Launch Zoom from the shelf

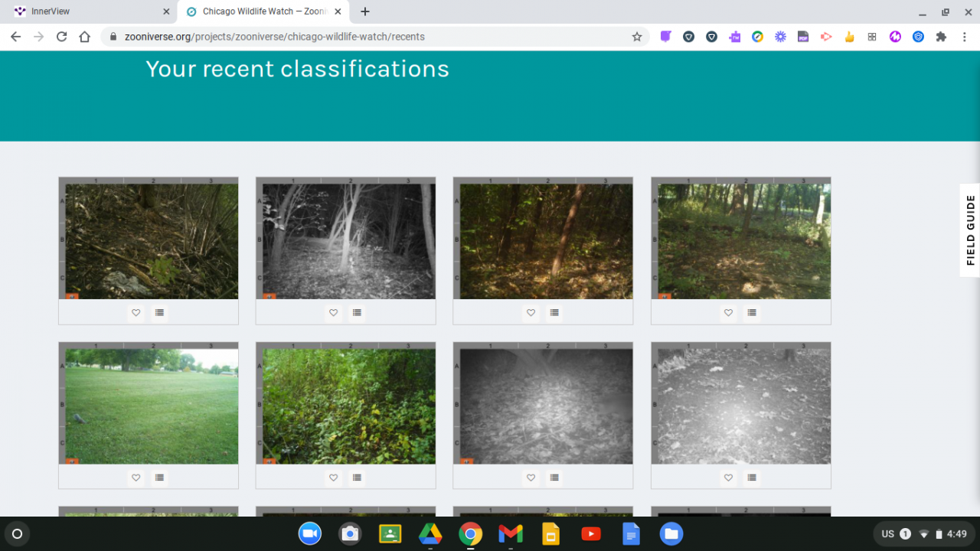click(x=310, y=533)
